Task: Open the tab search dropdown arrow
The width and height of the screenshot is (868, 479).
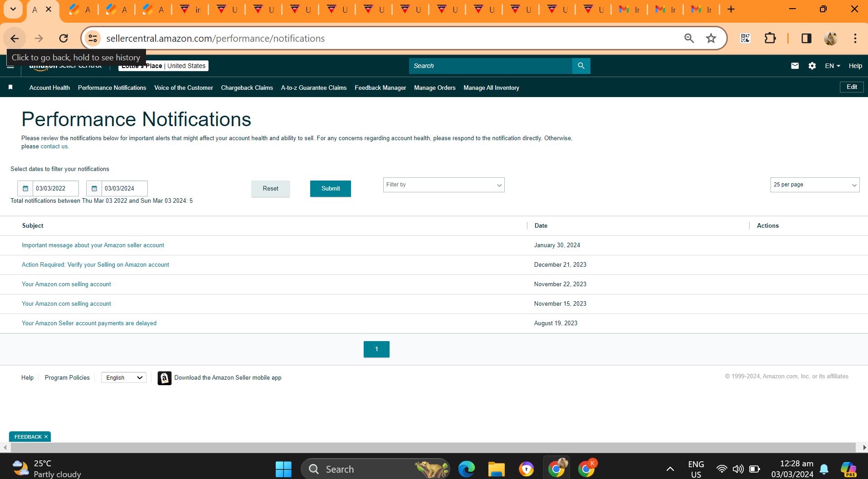Action: (13, 9)
